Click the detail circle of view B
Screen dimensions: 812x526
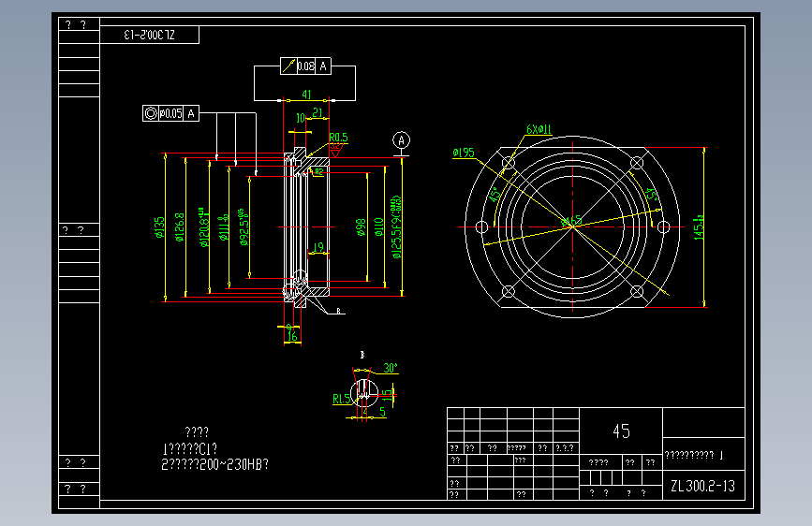(364, 393)
